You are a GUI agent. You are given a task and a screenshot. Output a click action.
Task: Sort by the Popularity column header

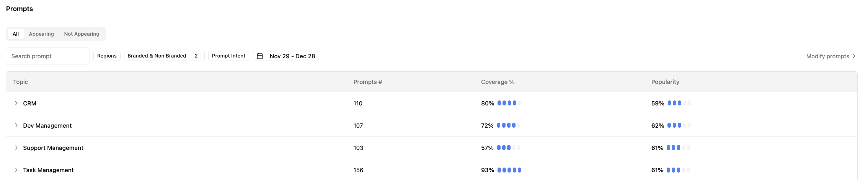click(x=665, y=82)
